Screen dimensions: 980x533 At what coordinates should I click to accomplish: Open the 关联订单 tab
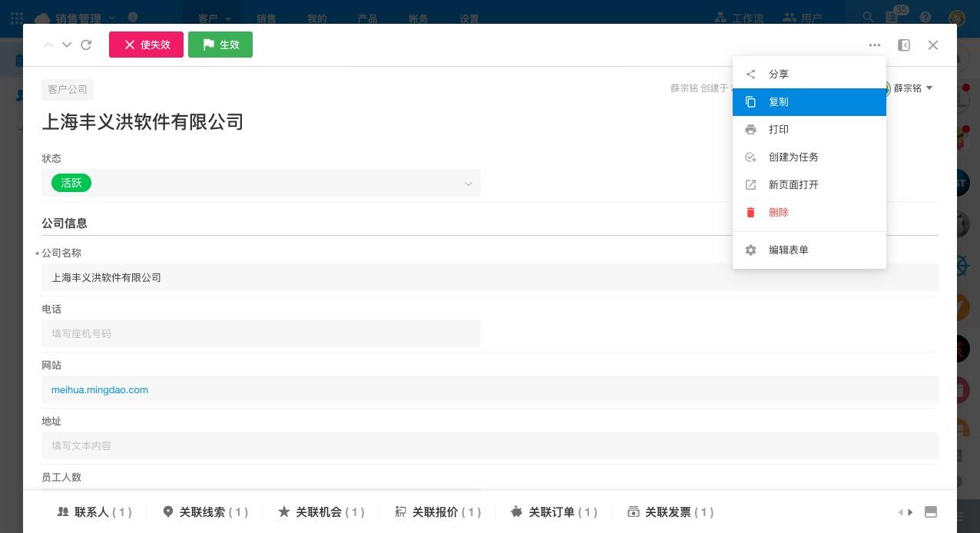(554, 512)
